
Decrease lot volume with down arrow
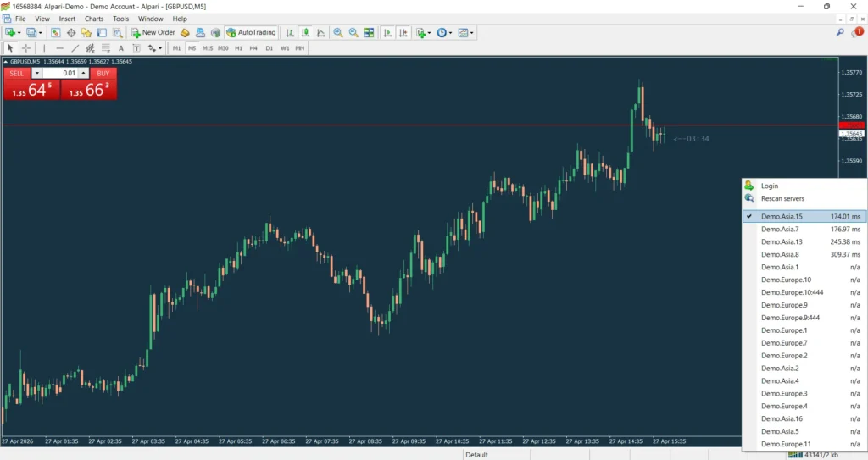36,73
